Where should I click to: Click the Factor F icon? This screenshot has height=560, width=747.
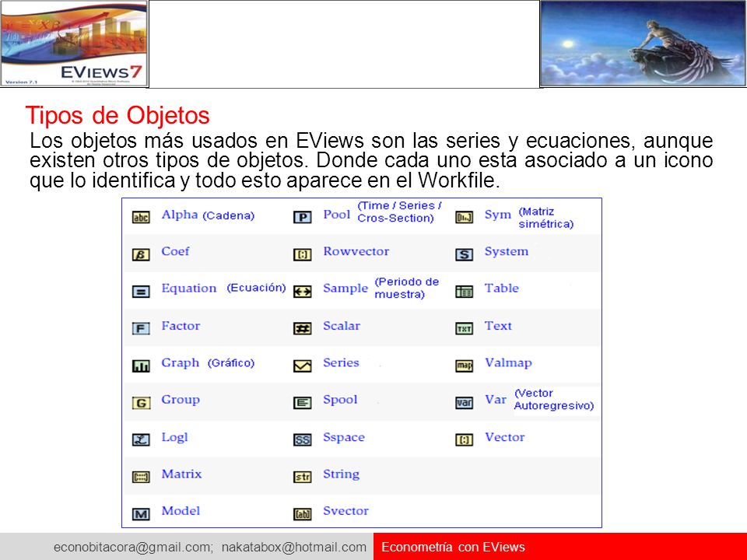141,328
